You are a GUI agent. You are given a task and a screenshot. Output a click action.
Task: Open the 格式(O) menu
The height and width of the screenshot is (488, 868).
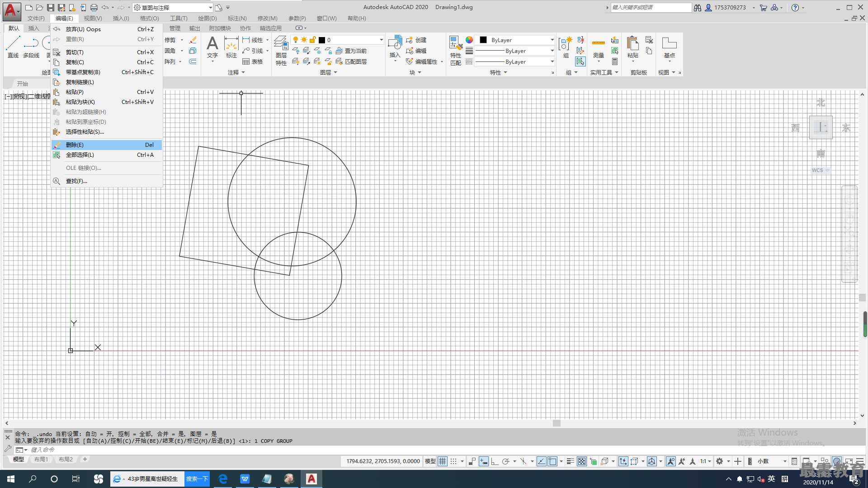coord(149,18)
